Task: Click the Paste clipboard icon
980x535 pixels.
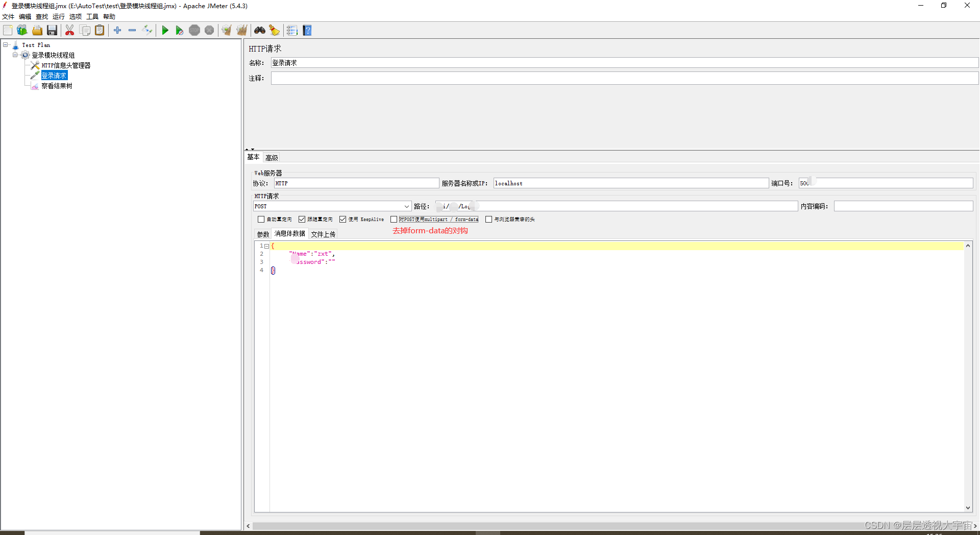Action: coord(100,31)
